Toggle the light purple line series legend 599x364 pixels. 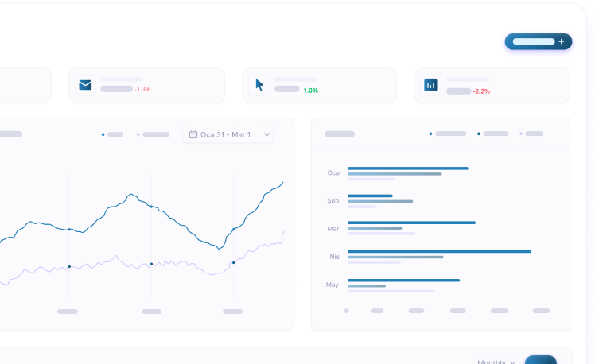click(x=153, y=135)
